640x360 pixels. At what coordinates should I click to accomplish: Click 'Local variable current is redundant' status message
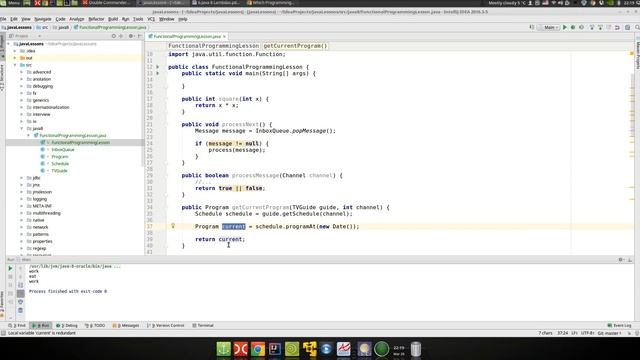[x=42, y=333]
